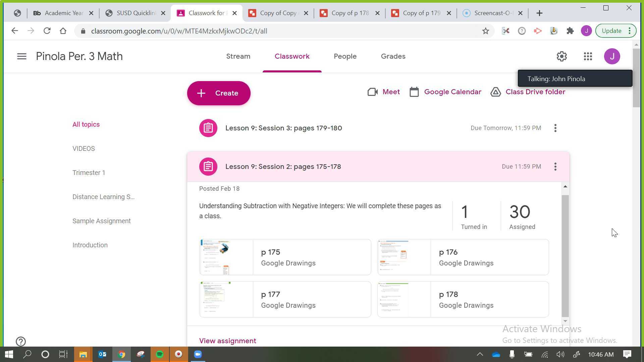Open the p 175 Google Drawings thumbnail
This screenshot has height=362, width=644.
click(x=226, y=257)
